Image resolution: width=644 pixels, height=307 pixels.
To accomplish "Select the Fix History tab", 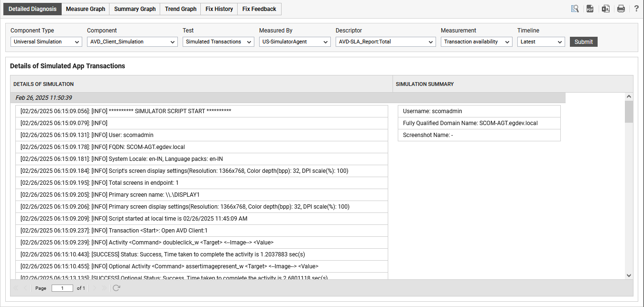I will [x=219, y=9].
